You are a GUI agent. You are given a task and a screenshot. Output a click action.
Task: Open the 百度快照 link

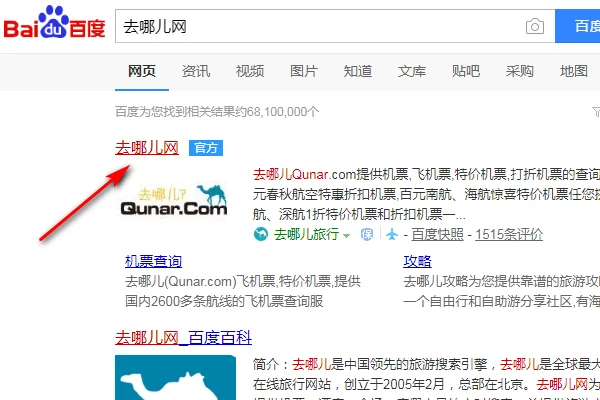[x=437, y=234]
